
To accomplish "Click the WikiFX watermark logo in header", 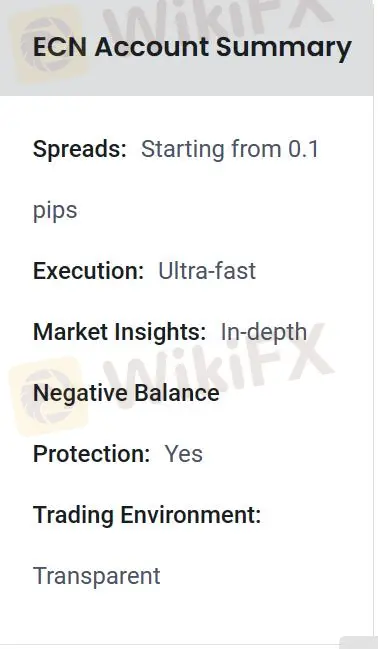I will click(x=49, y=44).
